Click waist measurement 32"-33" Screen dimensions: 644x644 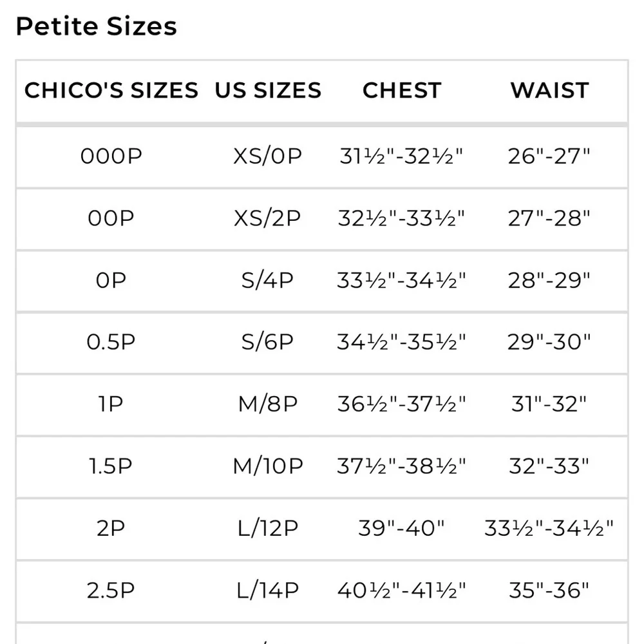tap(549, 466)
